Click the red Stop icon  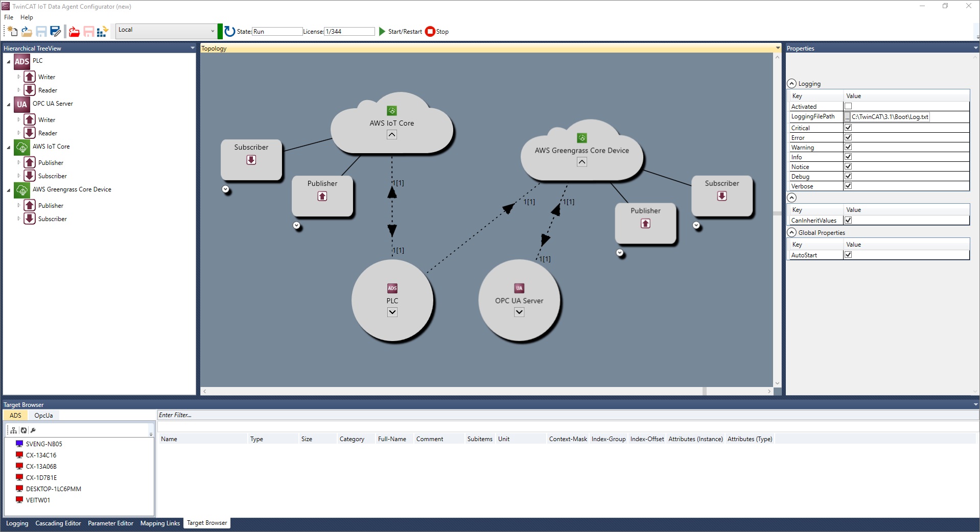click(430, 32)
